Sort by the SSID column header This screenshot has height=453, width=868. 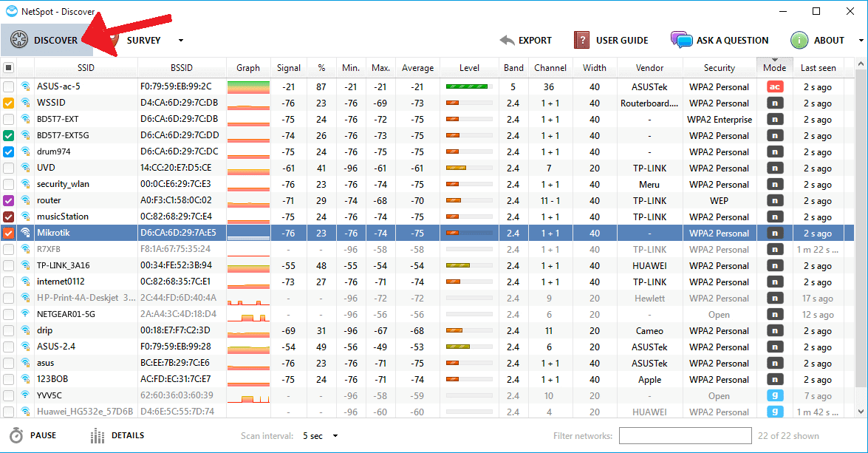pyautogui.click(x=86, y=67)
